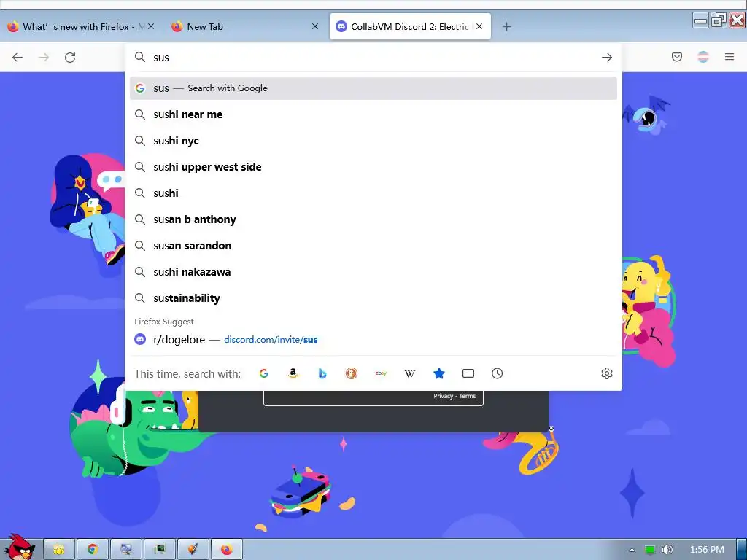Open Save to Pocket button
The image size is (747, 560).
[x=676, y=57]
